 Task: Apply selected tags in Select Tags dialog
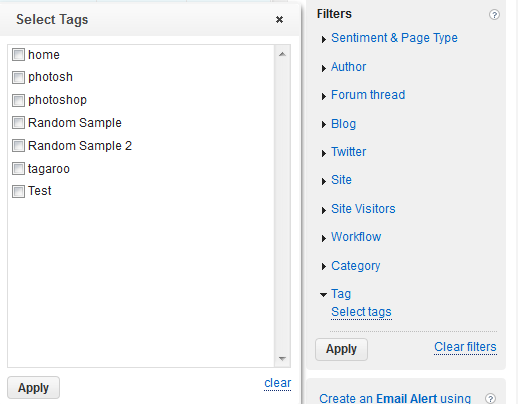tap(33, 388)
